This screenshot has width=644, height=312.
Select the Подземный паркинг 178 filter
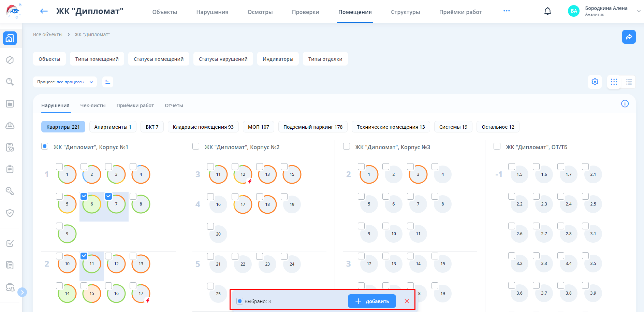[313, 127]
